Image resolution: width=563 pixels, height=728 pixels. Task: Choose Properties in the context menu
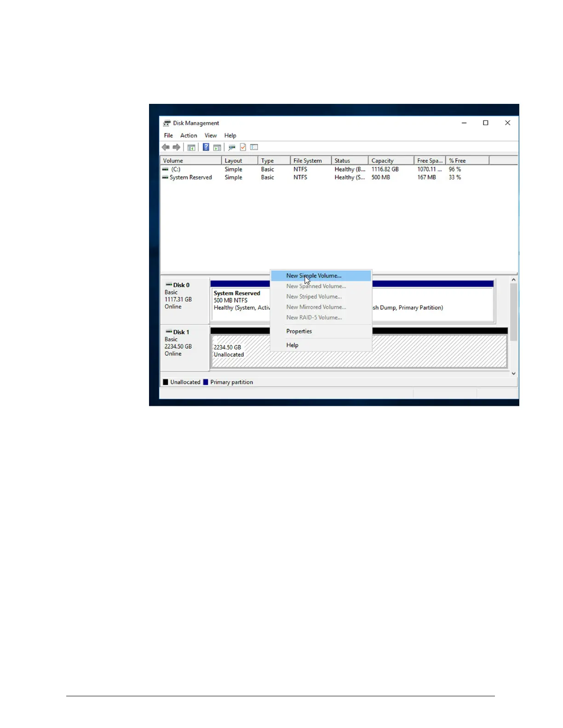click(x=321, y=331)
